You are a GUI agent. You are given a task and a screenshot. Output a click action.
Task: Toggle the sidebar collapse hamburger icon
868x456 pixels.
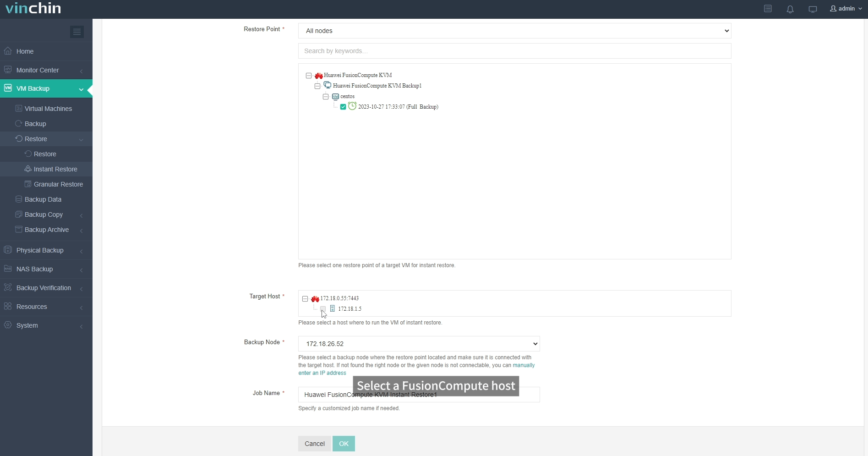pos(77,32)
